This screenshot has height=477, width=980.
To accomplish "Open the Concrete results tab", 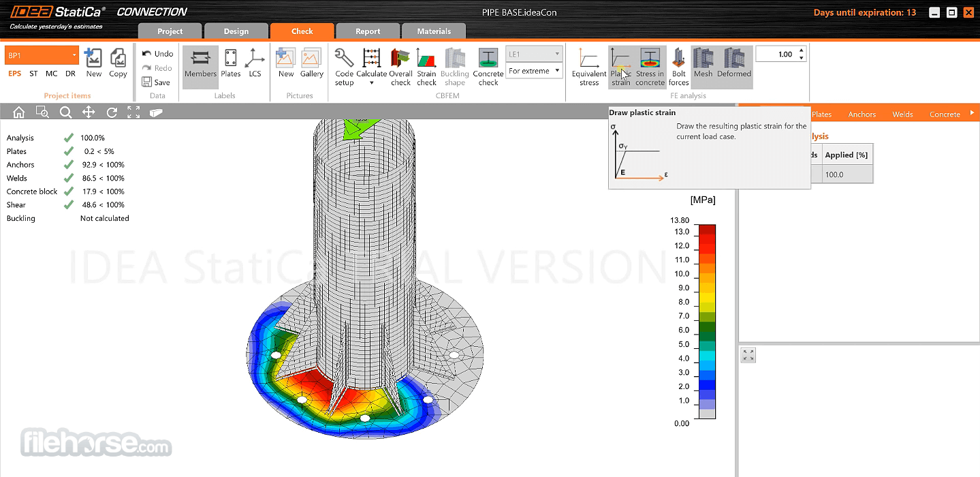I will (x=945, y=114).
